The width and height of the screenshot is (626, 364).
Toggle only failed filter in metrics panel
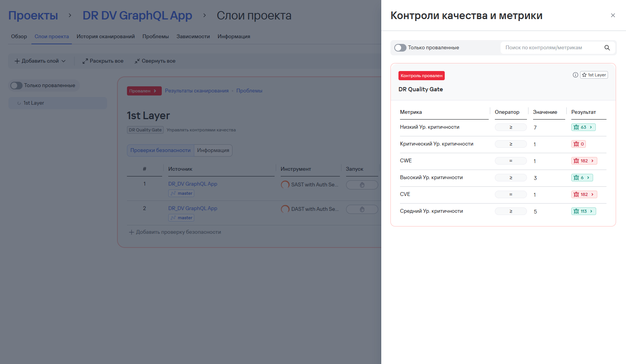400,48
